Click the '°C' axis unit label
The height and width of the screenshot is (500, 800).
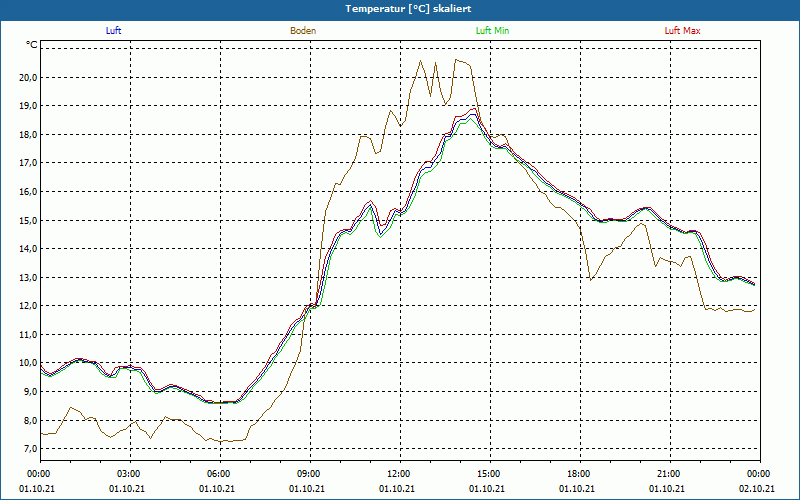(32, 45)
